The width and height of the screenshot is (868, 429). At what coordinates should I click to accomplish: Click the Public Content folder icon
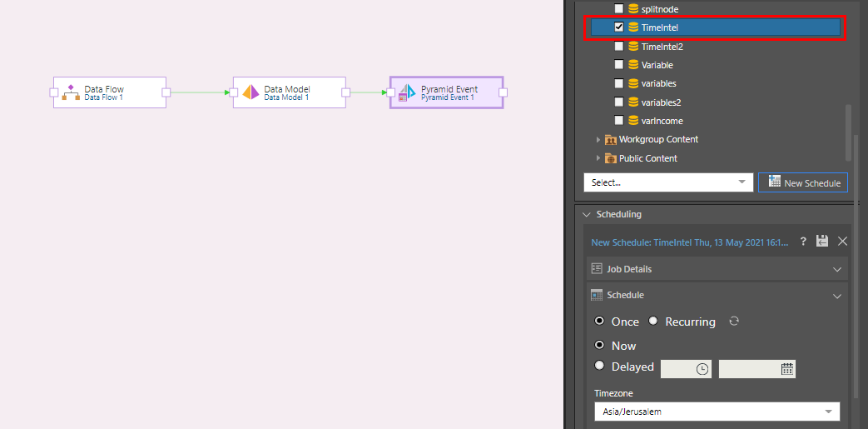[611, 158]
